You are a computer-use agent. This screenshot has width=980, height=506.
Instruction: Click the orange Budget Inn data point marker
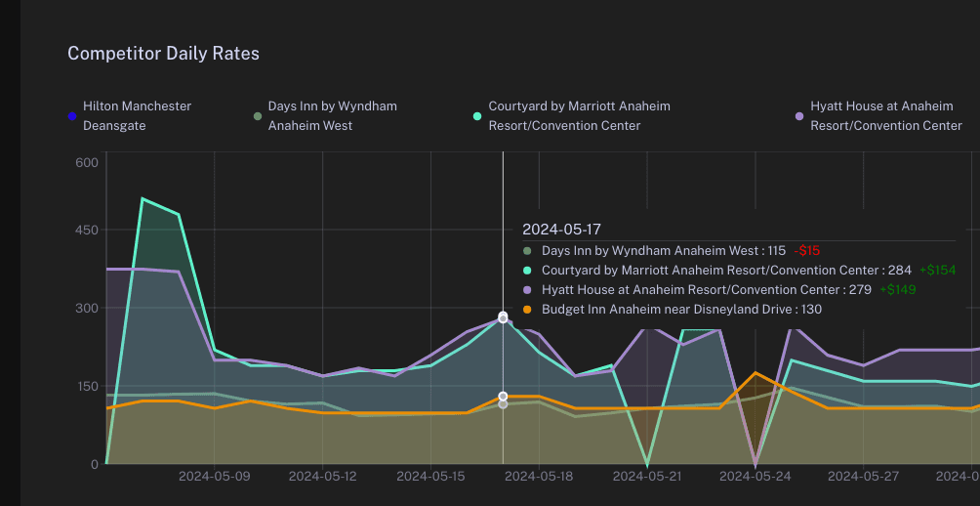(x=503, y=397)
